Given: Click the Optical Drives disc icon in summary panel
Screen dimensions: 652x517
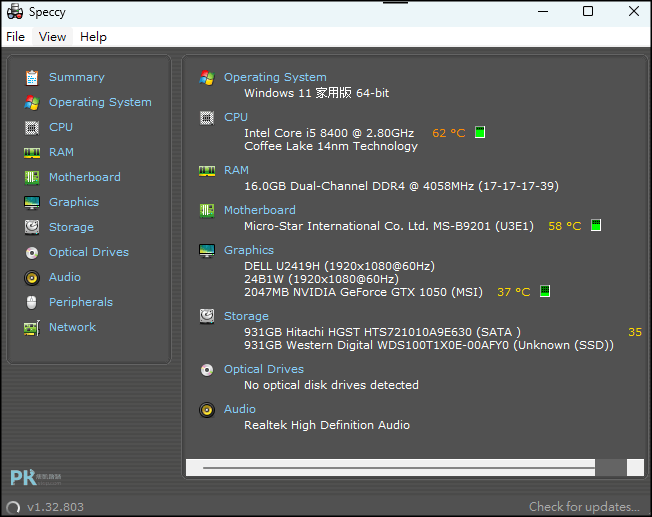Looking at the screenshot, I should 207,370.
